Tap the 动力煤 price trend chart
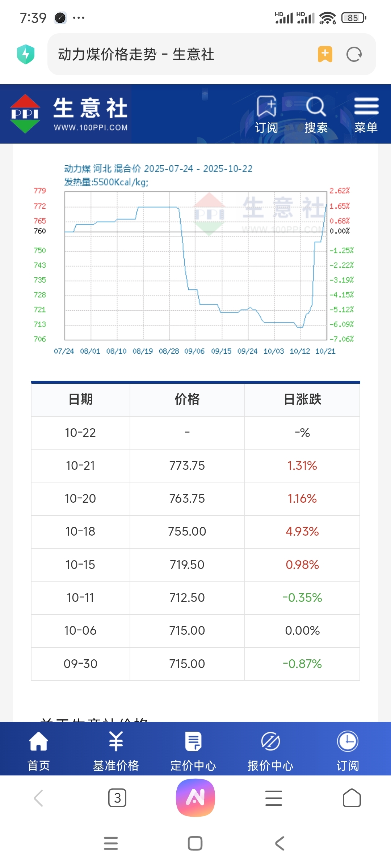 coord(195,266)
